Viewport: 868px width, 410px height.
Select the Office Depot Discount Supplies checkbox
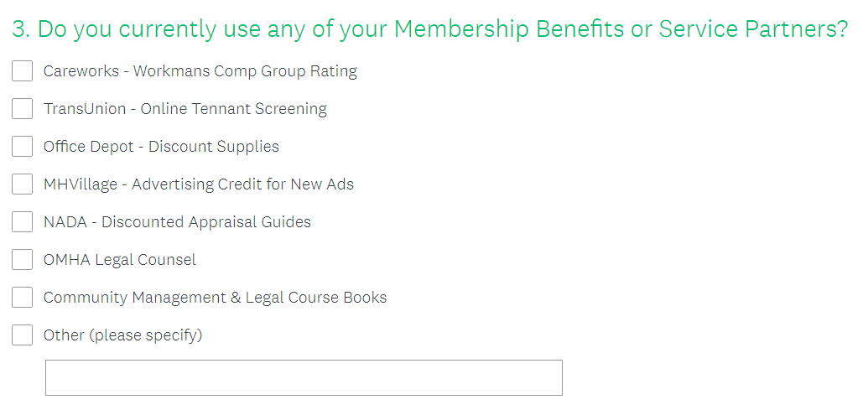click(x=22, y=146)
